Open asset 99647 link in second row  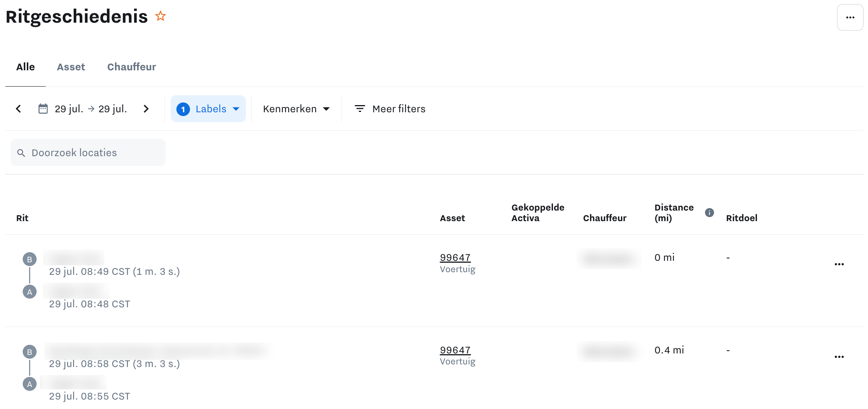pos(455,350)
